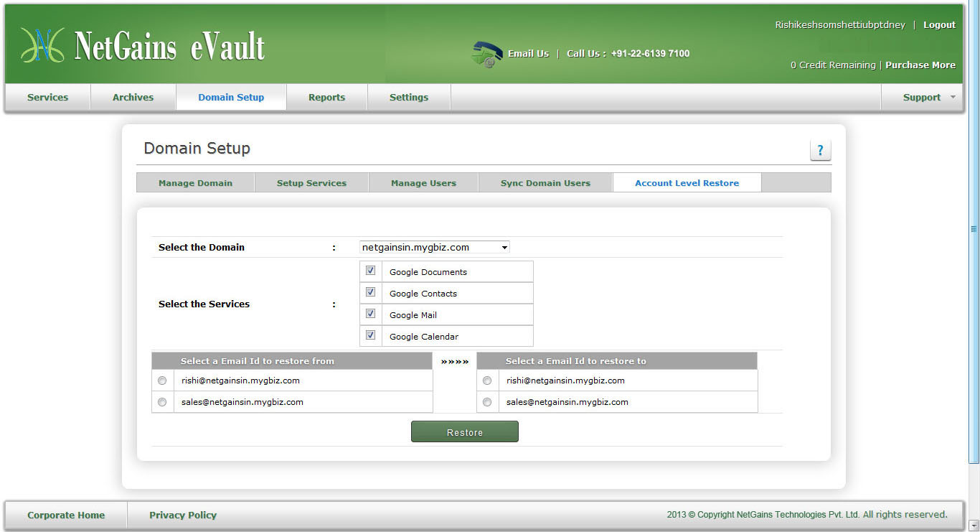The width and height of the screenshot is (980, 532).
Task: Select sales@netgainsin.mygbiz.com as restore from
Action: pyautogui.click(x=162, y=402)
